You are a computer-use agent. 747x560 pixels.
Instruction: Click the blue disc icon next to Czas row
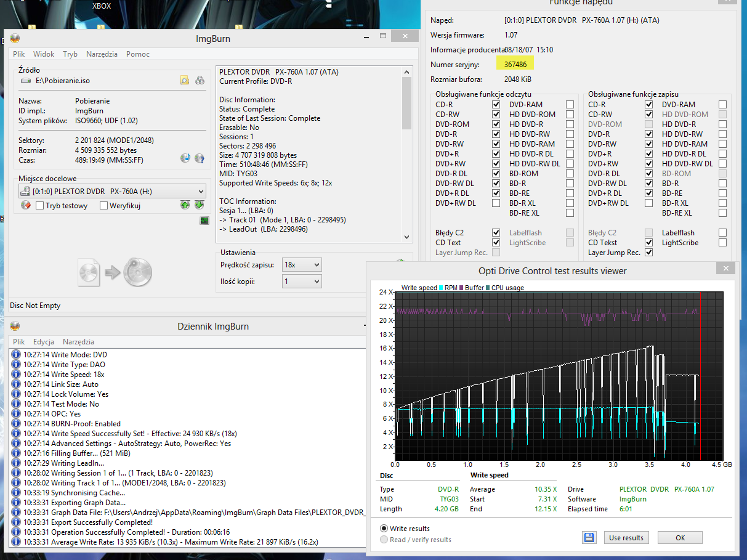click(x=185, y=158)
